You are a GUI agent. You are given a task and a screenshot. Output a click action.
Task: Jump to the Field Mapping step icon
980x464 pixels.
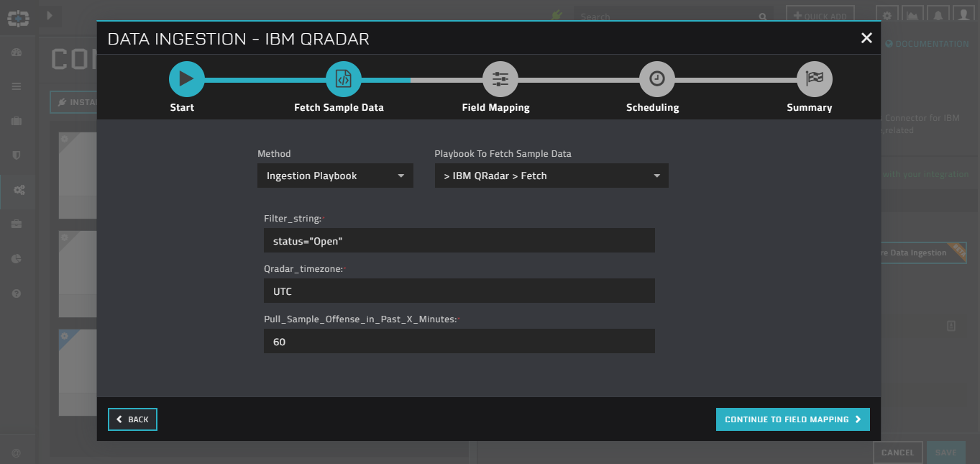pyautogui.click(x=500, y=79)
